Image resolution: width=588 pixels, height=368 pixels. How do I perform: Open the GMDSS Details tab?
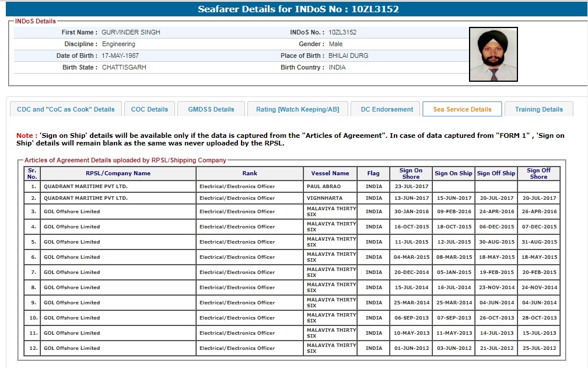click(211, 109)
